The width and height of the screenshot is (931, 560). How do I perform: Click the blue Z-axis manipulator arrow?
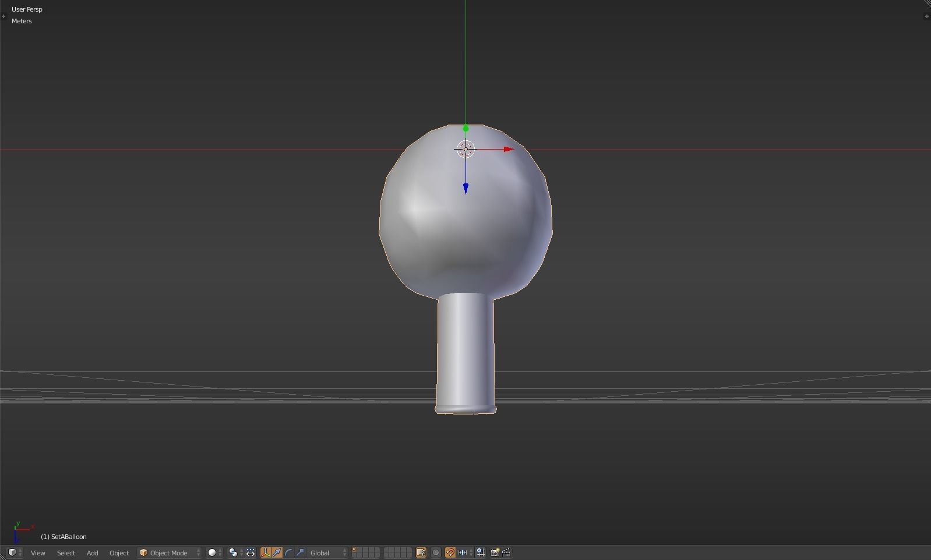(465, 188)
